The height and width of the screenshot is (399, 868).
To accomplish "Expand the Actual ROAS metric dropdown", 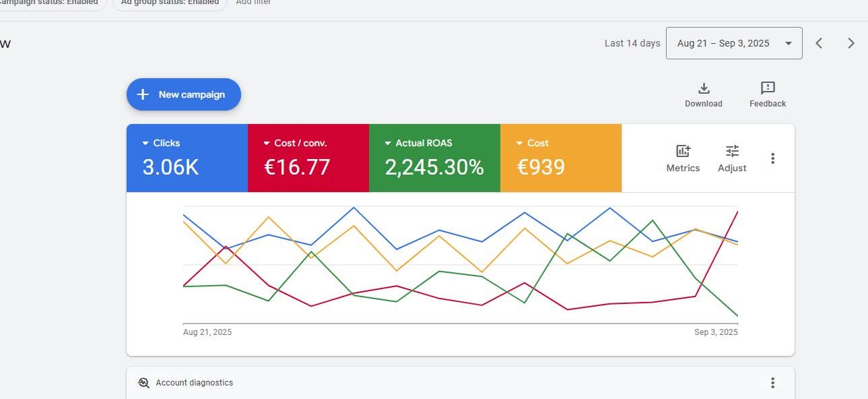I will click(388, 144).
